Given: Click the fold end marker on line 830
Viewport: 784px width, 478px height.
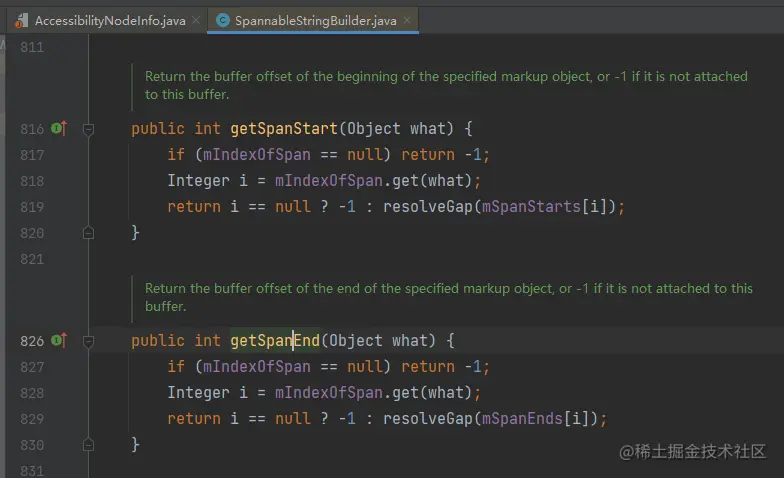Looking at the screenshot, I should click(x=88, y=444).
